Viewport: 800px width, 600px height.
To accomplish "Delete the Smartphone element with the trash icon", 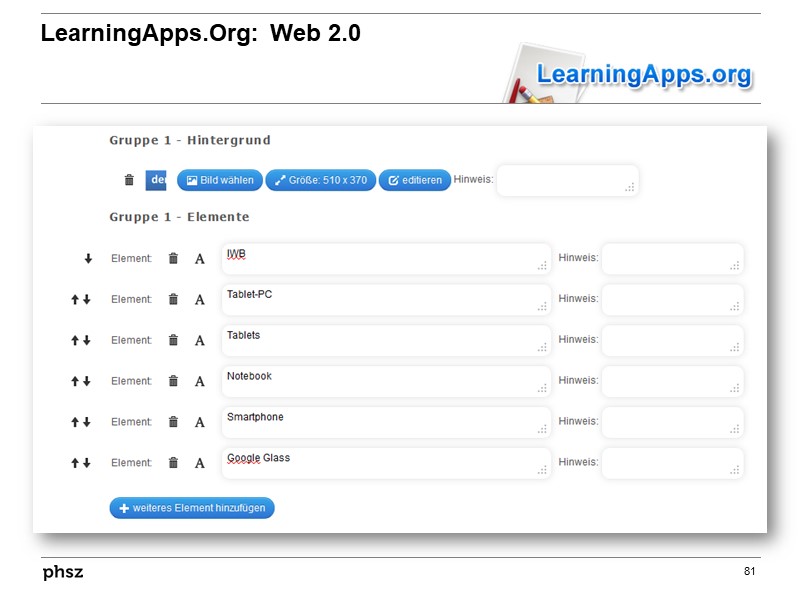I will [x=170, y=421].
